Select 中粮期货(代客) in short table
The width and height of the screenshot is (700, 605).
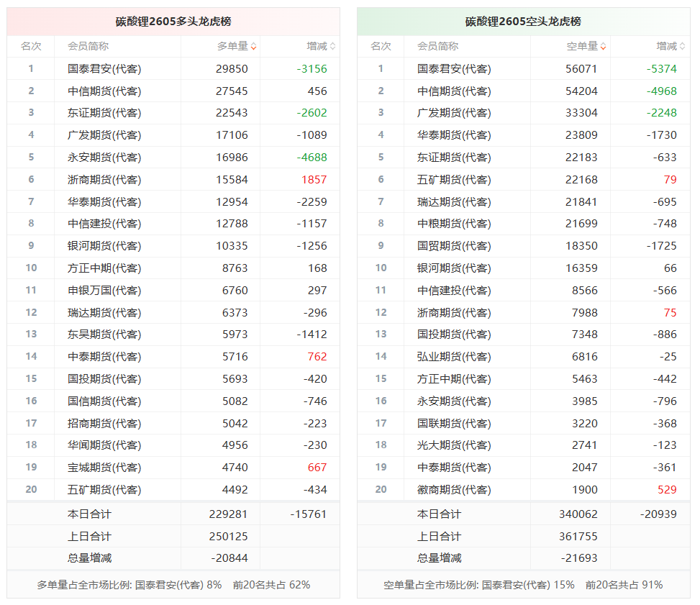(454, 224)
